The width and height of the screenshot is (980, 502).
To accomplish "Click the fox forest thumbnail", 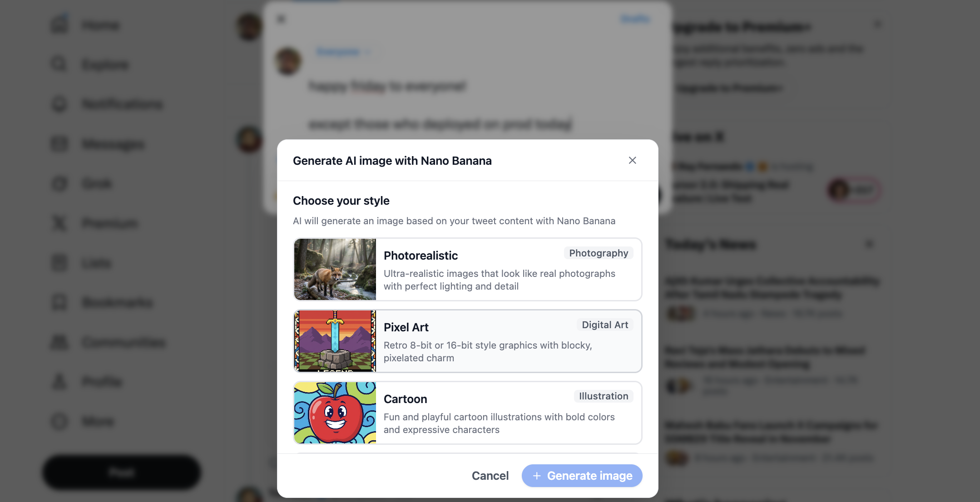I will click(335, 270).
